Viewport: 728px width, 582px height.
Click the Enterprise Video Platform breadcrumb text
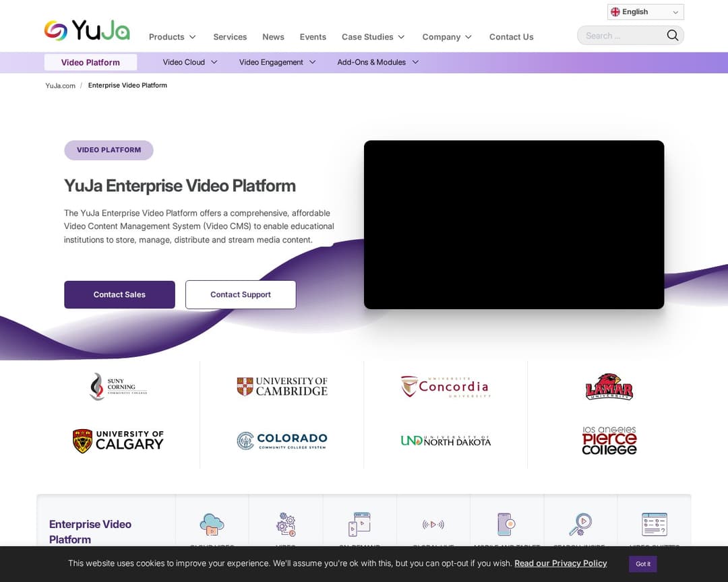coord(127,86)
